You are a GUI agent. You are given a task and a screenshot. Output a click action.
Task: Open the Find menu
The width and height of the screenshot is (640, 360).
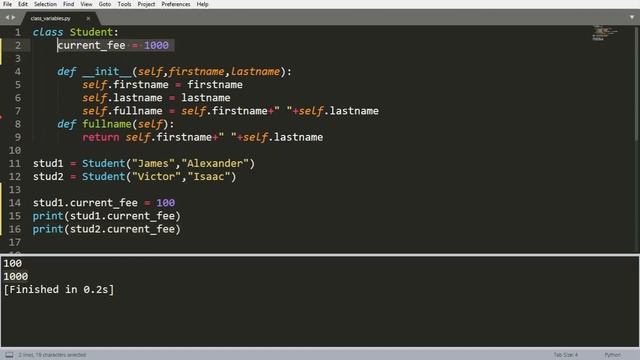coord(69,4)
